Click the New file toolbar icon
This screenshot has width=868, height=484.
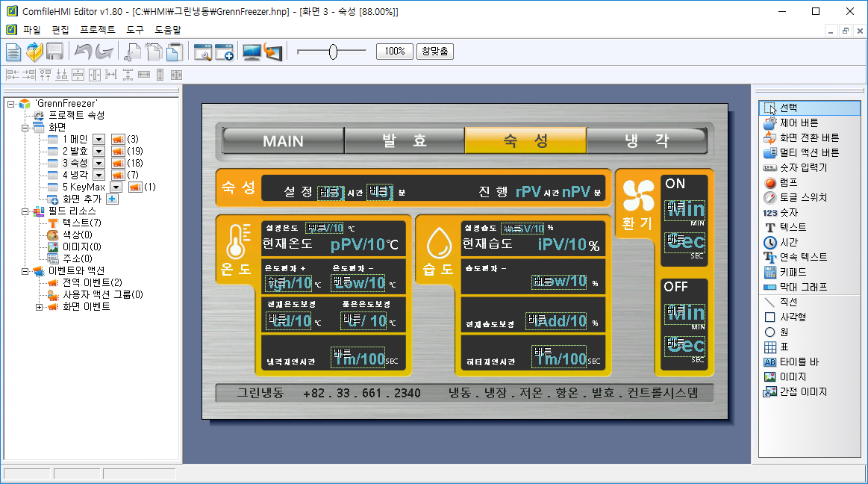point(13,52)
